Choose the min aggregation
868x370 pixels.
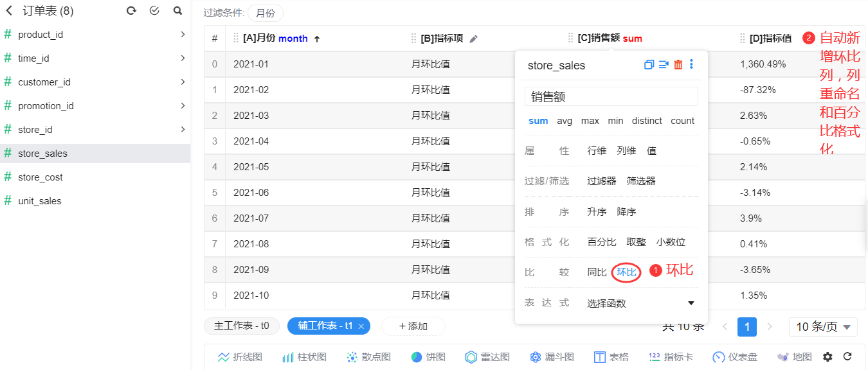pos(615,121)
